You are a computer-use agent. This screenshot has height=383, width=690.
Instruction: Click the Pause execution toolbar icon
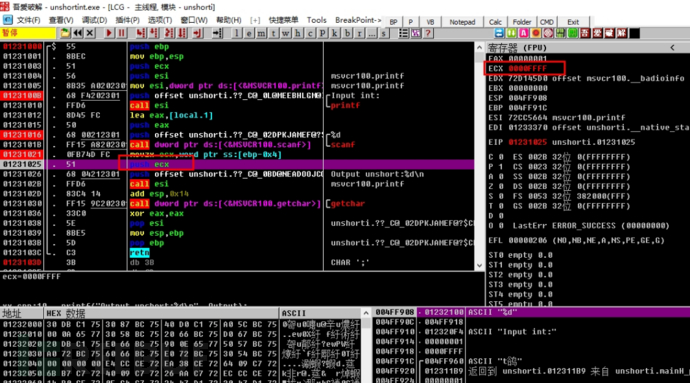click(122, 33)
